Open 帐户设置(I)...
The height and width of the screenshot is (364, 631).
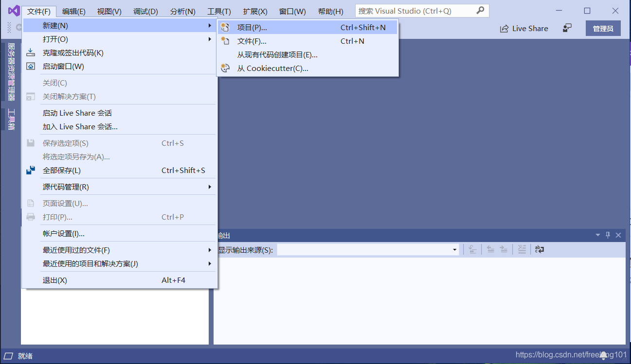pos(120,234)
